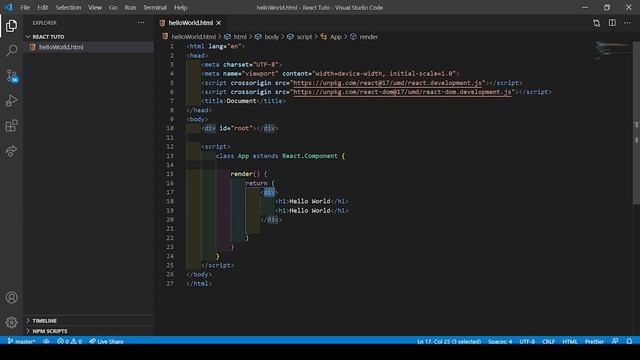Change language mode via HTML indicator
The height and width of the screenshot is (360, 640).
[570, 341]
